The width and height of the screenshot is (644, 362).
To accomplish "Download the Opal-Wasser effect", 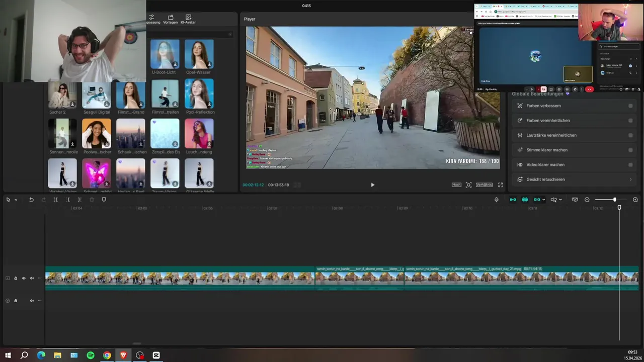I will pos(209,64).
